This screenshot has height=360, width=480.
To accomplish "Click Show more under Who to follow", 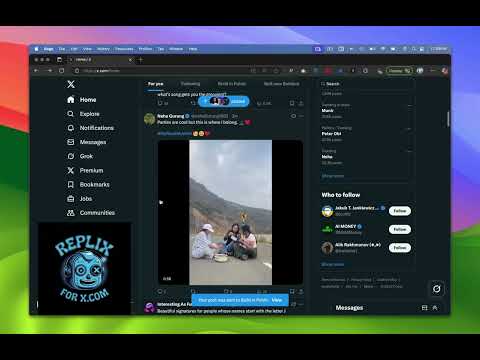I will click(333, 264).
